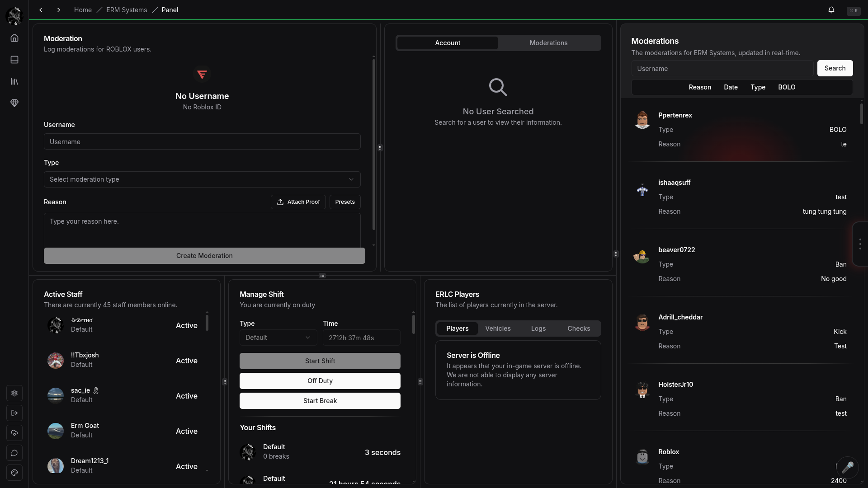868x488 pixels.
Task: Open the Home icon in left sidebar
Action: pyautogui.click(x=14, y=38)
